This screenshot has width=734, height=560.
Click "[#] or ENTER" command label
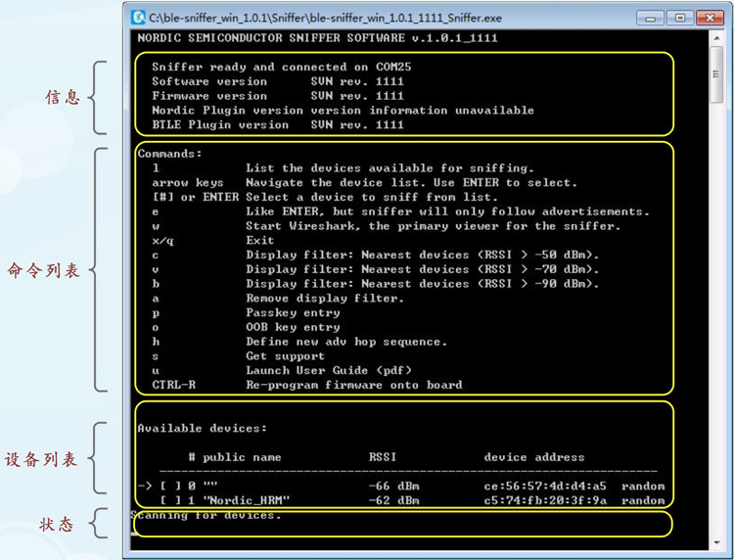pyautogui.click(x=196, y=197)
